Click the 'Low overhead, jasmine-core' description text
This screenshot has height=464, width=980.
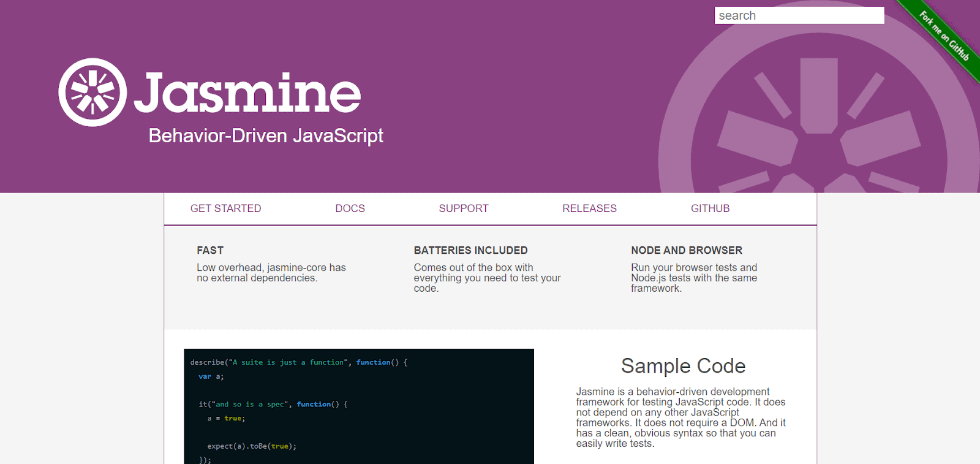(x=271, y=273)
